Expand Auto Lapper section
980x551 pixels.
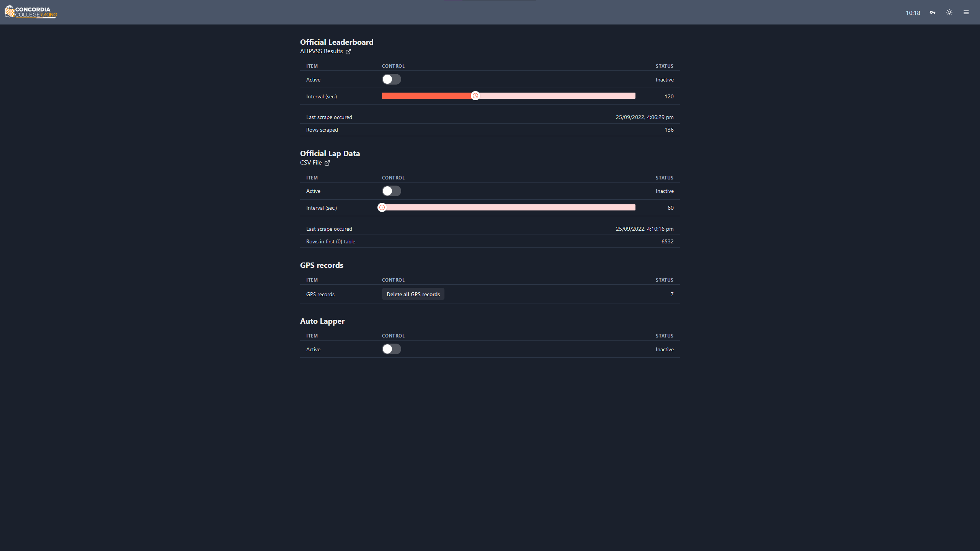322,321
